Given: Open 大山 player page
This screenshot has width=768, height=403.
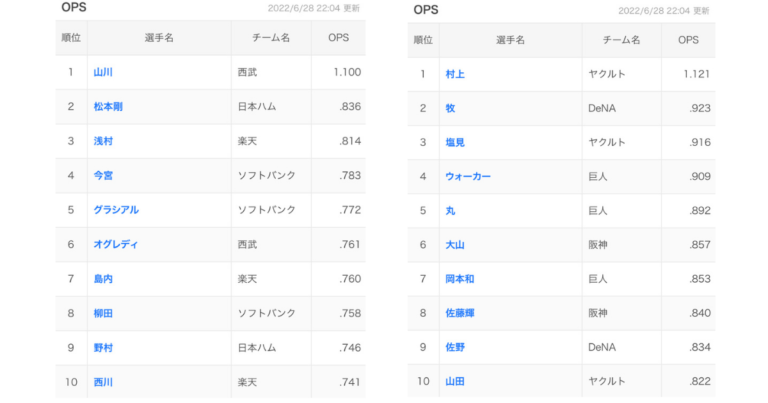Looking at the screenshot, I should coord(456,245).
